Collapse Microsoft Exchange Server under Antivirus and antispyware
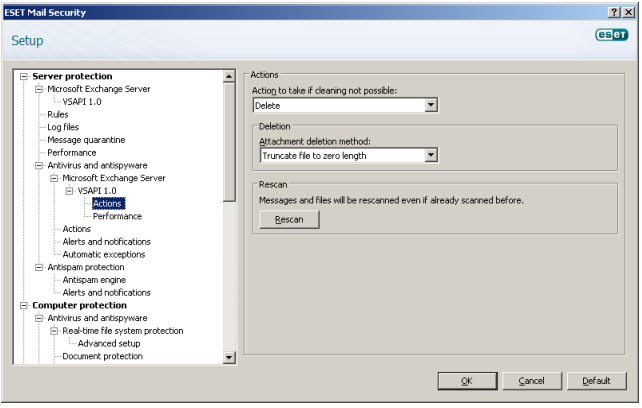The width and height of the screenshot is (642, 408). click(x=54, y=178)
